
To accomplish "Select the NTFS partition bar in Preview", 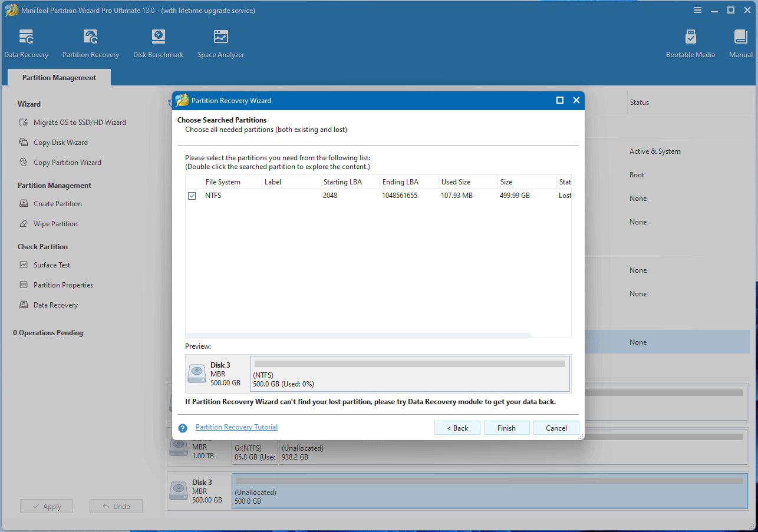I will 410,374.
